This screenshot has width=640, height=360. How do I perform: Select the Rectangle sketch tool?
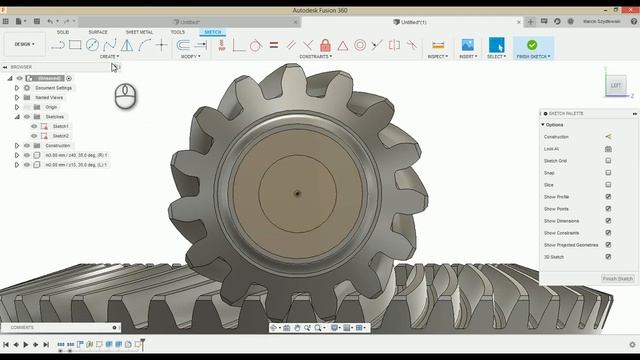[75, 45]
